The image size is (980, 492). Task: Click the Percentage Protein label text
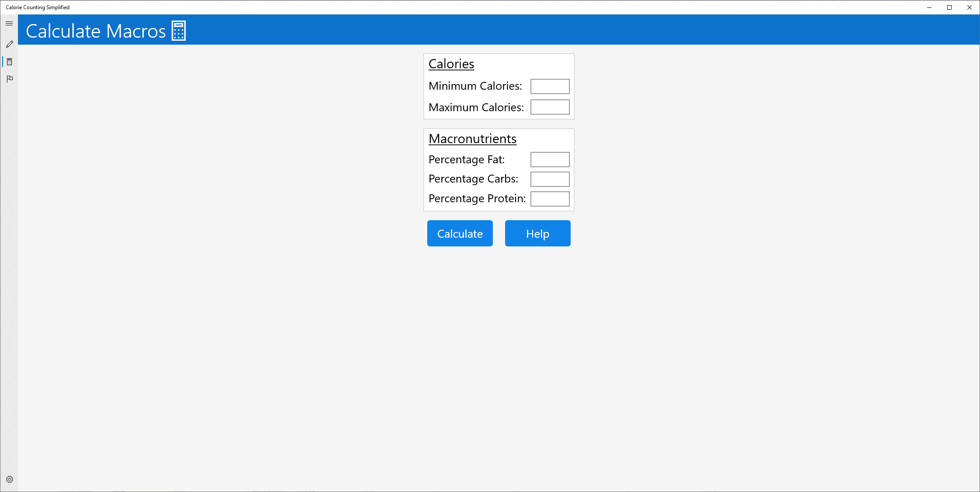pos(477,199)
